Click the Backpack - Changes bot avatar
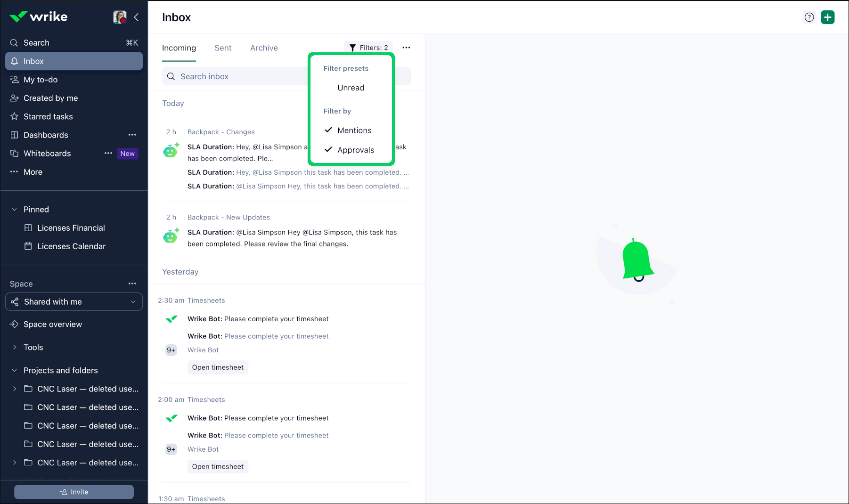This screenshot has height=504, width=849. pos(171,150)
